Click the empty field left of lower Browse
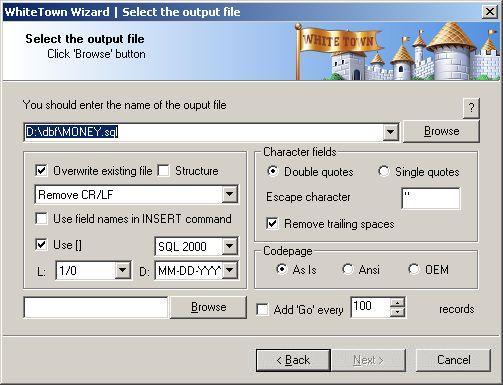 click(96, 307)
